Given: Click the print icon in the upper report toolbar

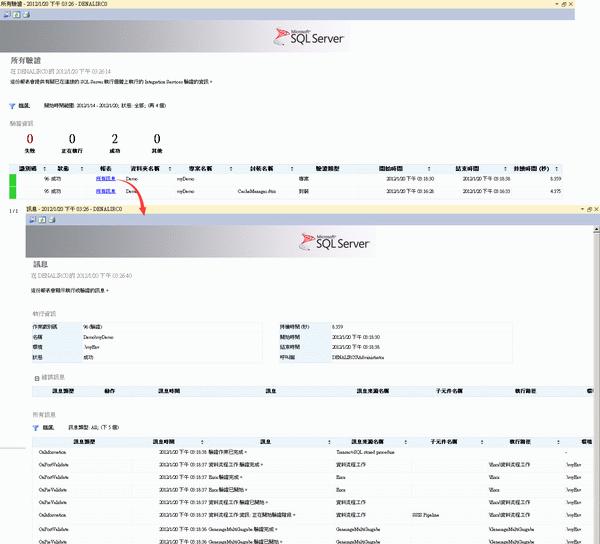Looking at the screenshot, I should (x=26, y=15).
